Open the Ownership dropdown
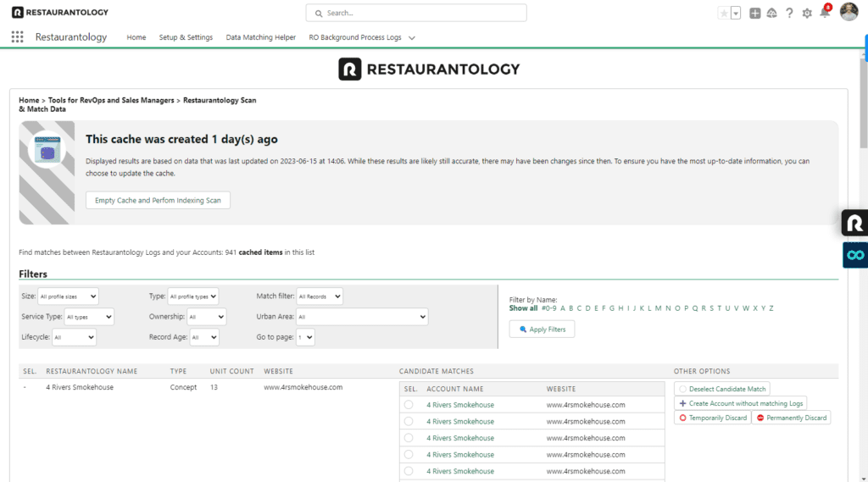868x482 pixels. click(x=207, y=317)
